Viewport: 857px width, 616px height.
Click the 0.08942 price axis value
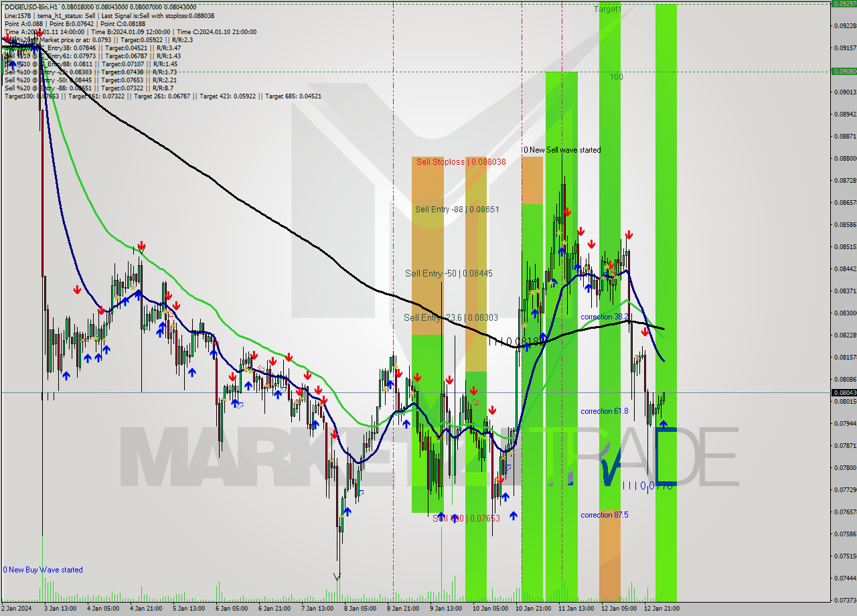tap(845, 114)
